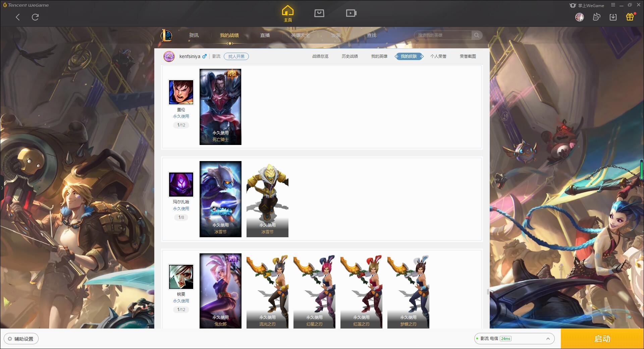This screenshot has height=349, width=644.
Task: Switch to 战绩总览 sub-tab
Action: pyautogui.click(x=320, y=56)
